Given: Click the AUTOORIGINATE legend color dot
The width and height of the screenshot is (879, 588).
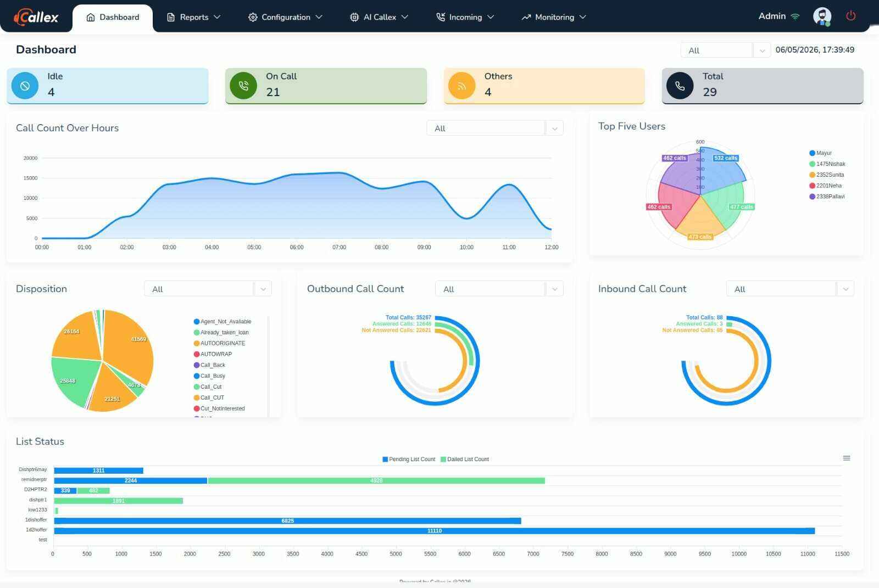Looking at the screenshot, I should 197,344.
